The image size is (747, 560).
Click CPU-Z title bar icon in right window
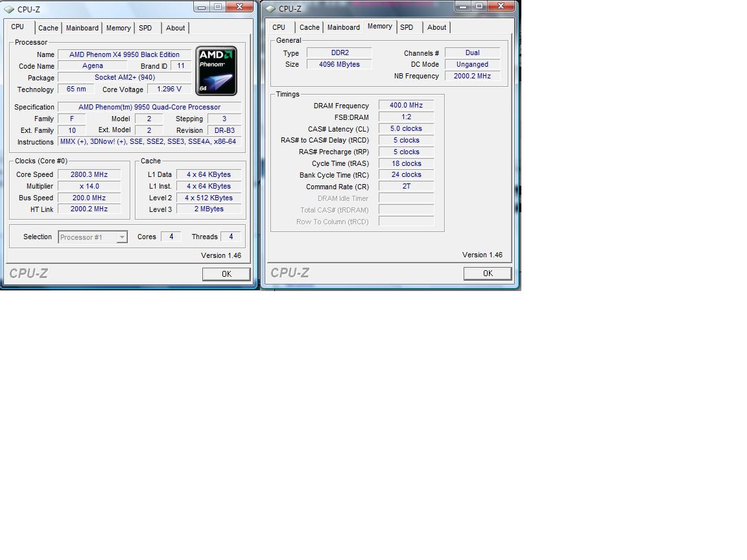point(270,8)
